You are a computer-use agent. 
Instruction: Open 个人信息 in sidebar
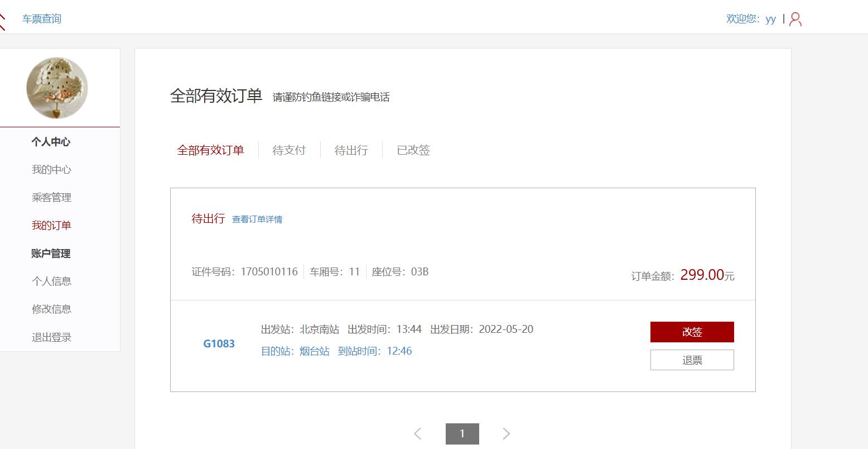(x=51, y=281)
